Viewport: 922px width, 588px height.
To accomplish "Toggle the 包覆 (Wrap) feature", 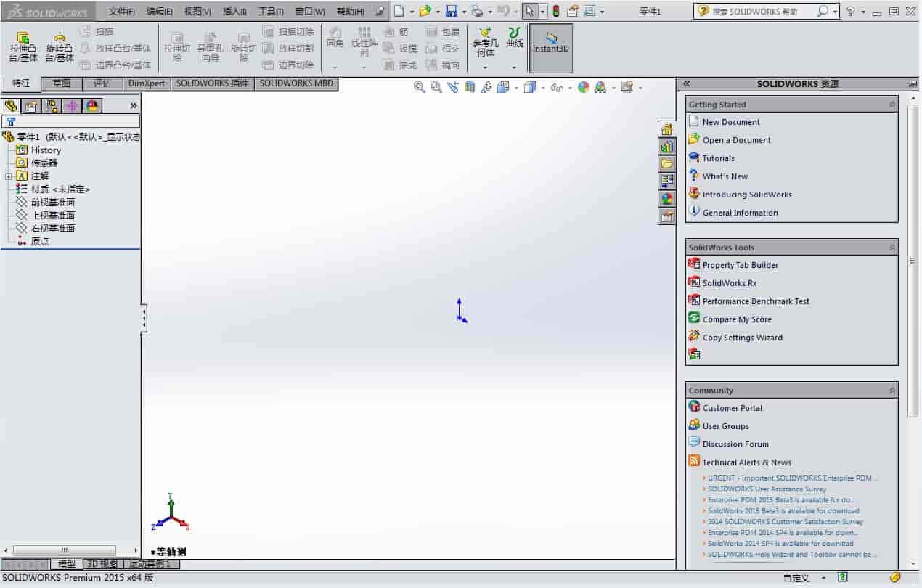I will coord(444,31).
